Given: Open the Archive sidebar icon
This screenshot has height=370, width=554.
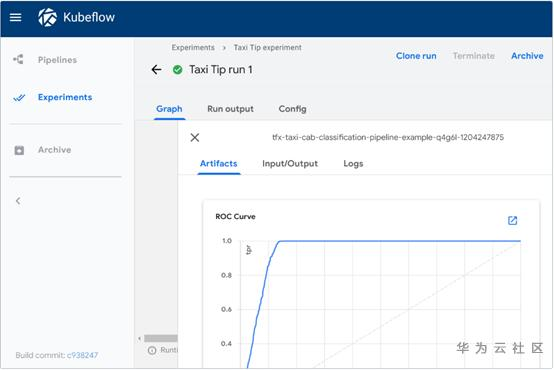Looking at the screenshot, I should pyautogui.click(x=19, y=150).
